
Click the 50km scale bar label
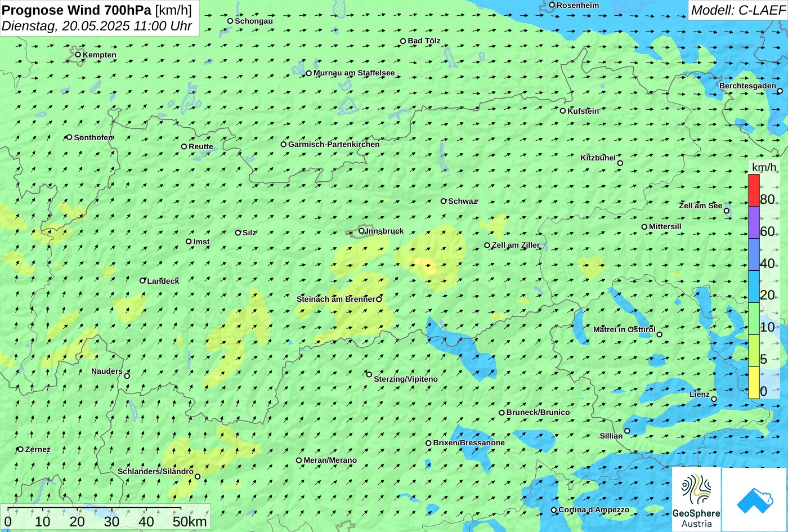coord(190,521)
